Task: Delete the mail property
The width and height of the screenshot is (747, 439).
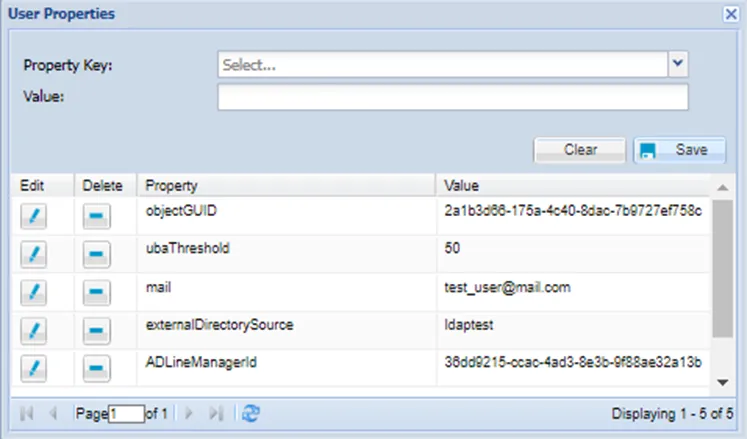Action: [96, 292]
